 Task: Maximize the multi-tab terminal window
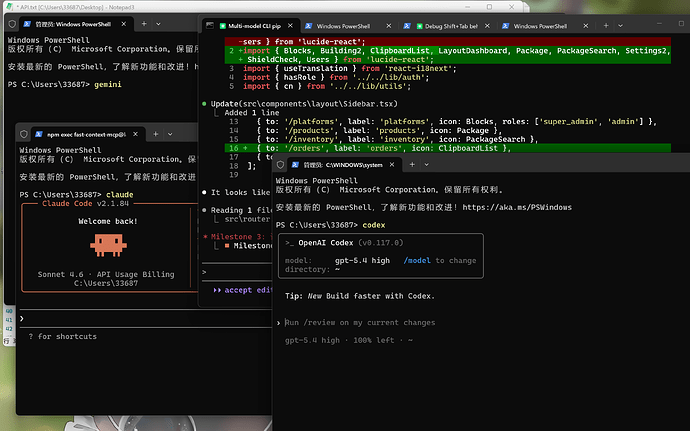[x=681, y=23]
